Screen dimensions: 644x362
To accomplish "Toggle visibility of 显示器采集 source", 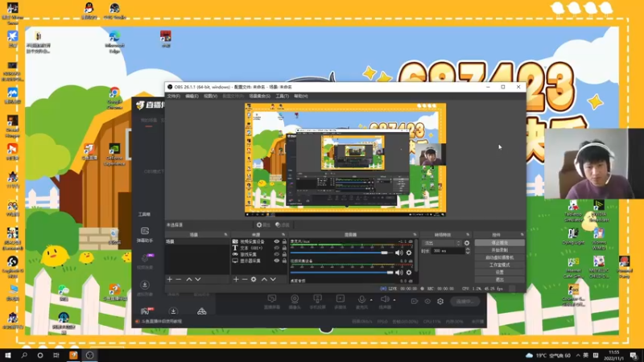I will pos(276,261).
